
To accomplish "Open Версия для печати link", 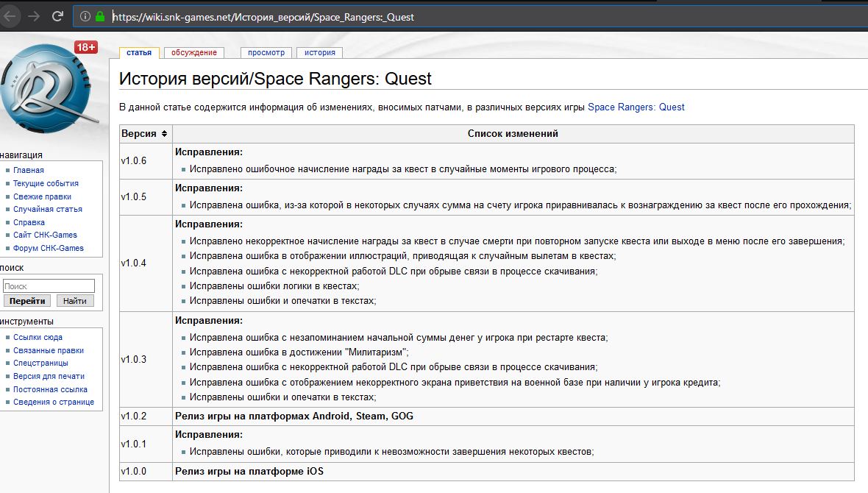I will tap(49, 376).
